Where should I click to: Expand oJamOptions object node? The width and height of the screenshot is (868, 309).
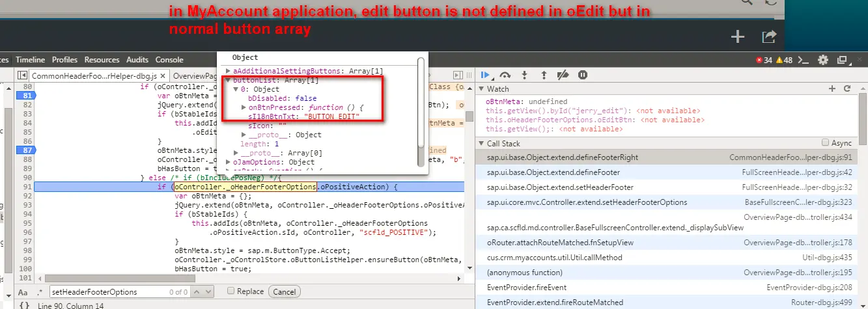[228, 162]
